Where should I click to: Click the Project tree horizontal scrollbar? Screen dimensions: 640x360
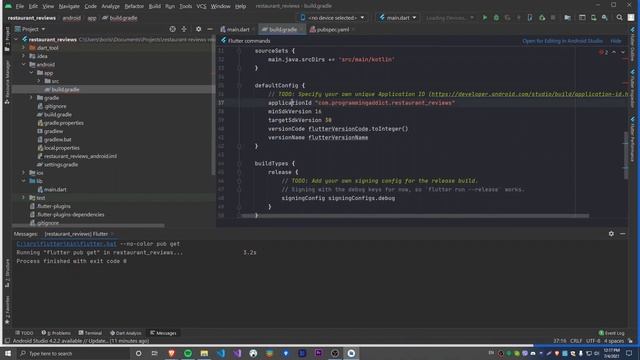tap(88, 225)
